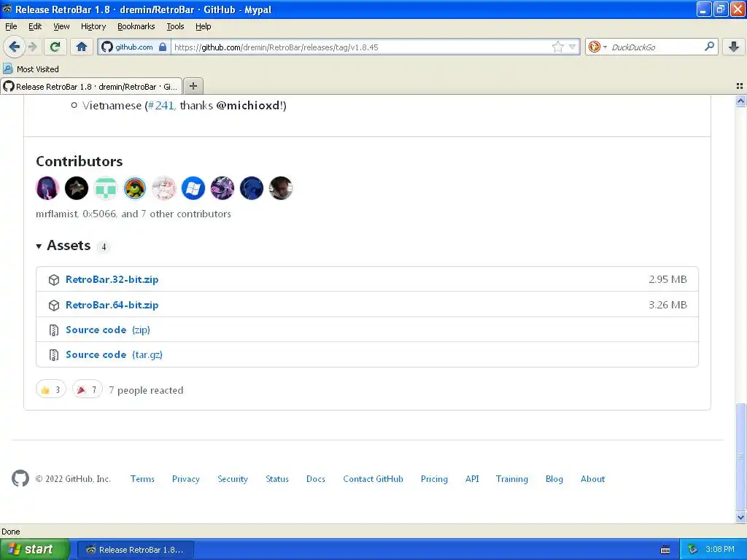Click package icon beside RetroBar.64-bit.zip
Viewport: 747px width, 560px height.
[x=54, y=306]
